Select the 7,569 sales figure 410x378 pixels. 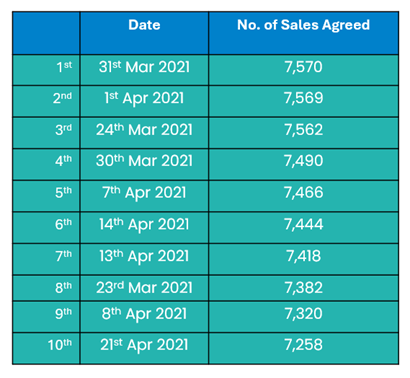pos(303,98)
